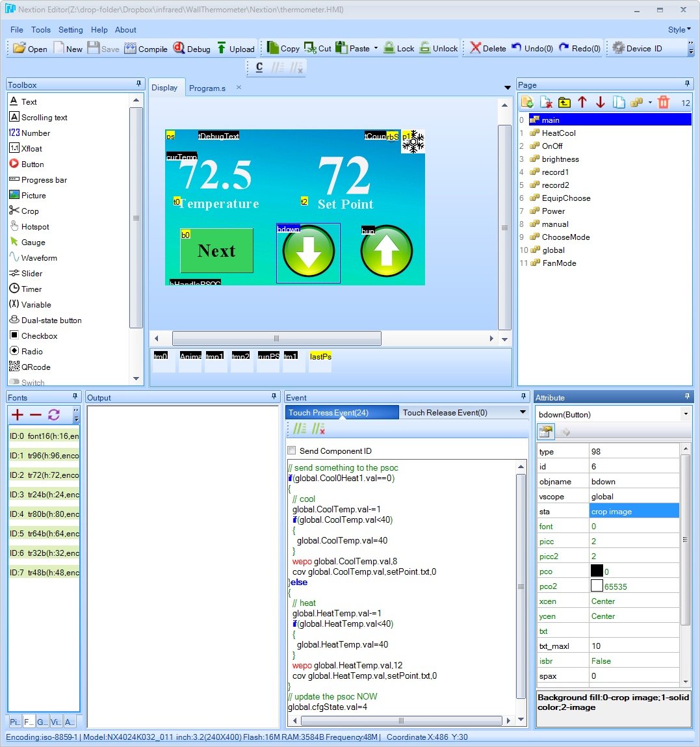Open the Setting menu
Screen dimensions: 700x747
(x=70, y=29)
